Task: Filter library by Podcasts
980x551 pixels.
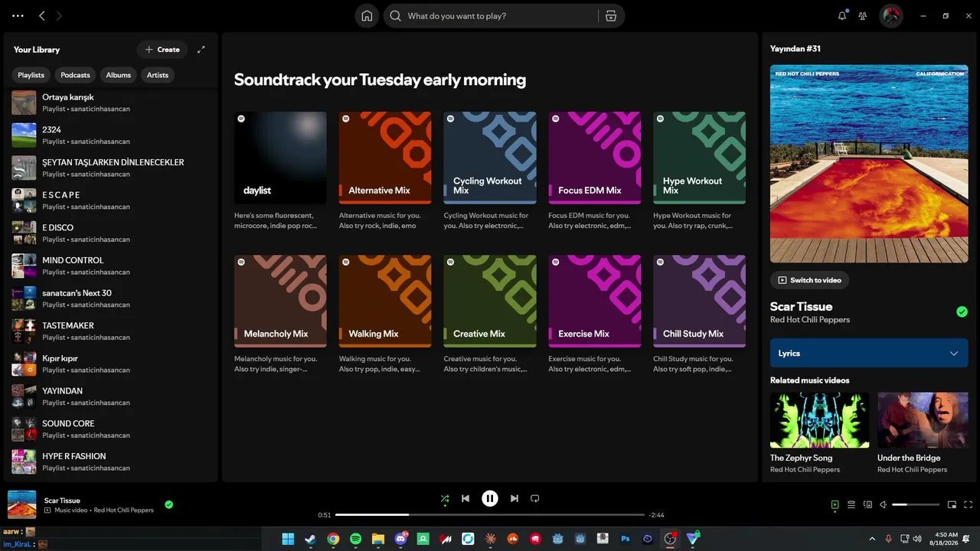Action: point(75,75)
